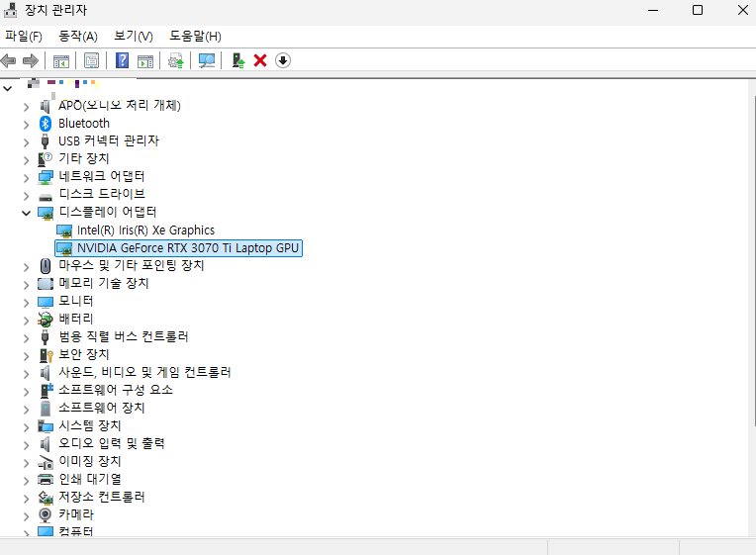
Task: Collapse the root computer node chevron
Action: 7,89
